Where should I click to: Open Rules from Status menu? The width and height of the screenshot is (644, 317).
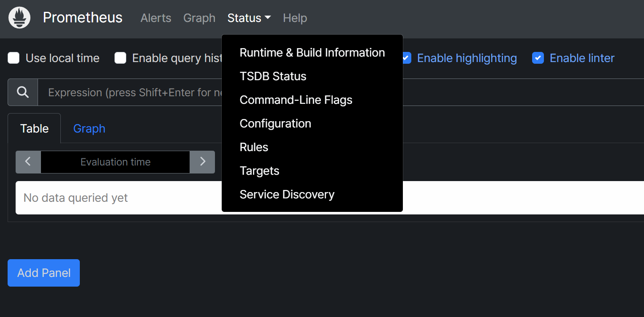point(312,147)
